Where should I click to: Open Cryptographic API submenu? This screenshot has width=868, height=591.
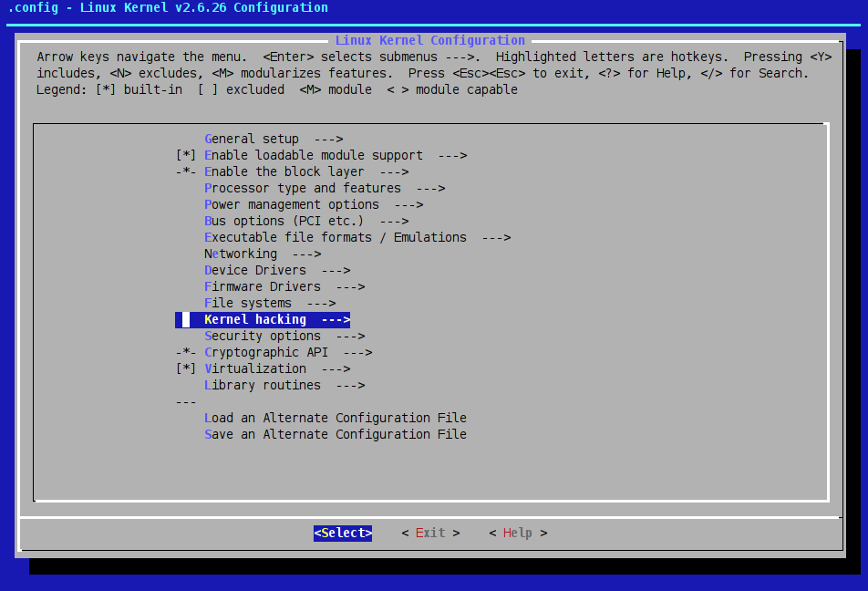click(288, 353)
